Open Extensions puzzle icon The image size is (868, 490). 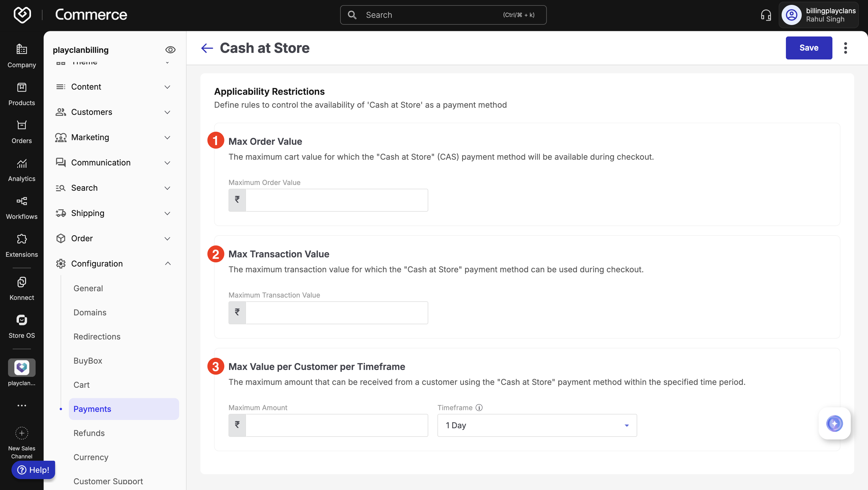22,239
